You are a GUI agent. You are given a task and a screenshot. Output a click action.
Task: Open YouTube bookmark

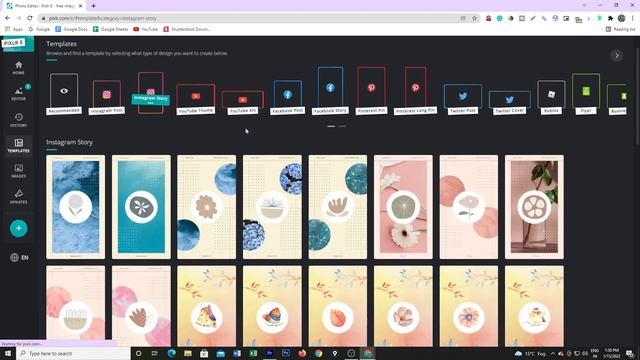145,29
